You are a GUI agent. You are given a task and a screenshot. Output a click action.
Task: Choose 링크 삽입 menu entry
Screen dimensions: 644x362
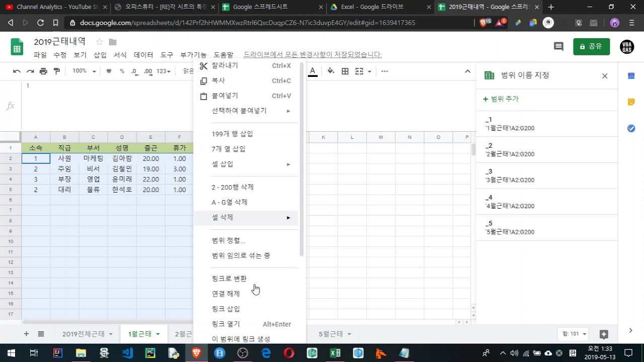pyautogui.click(x=246, y=309)
